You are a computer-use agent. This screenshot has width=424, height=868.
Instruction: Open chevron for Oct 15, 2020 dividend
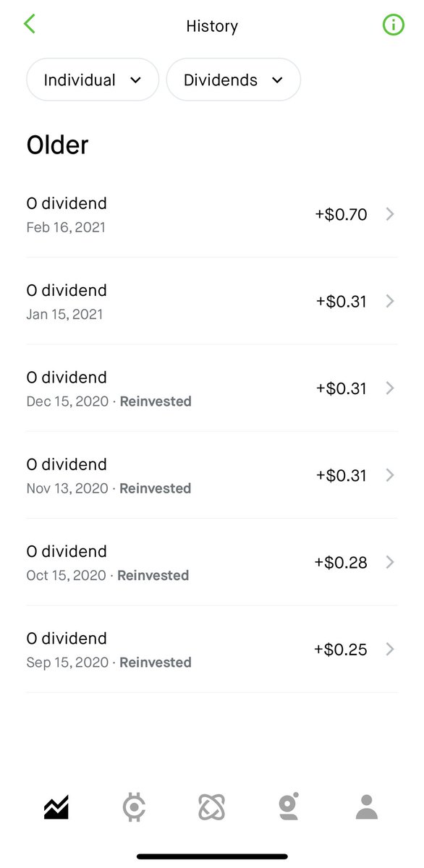coord(390,562)
